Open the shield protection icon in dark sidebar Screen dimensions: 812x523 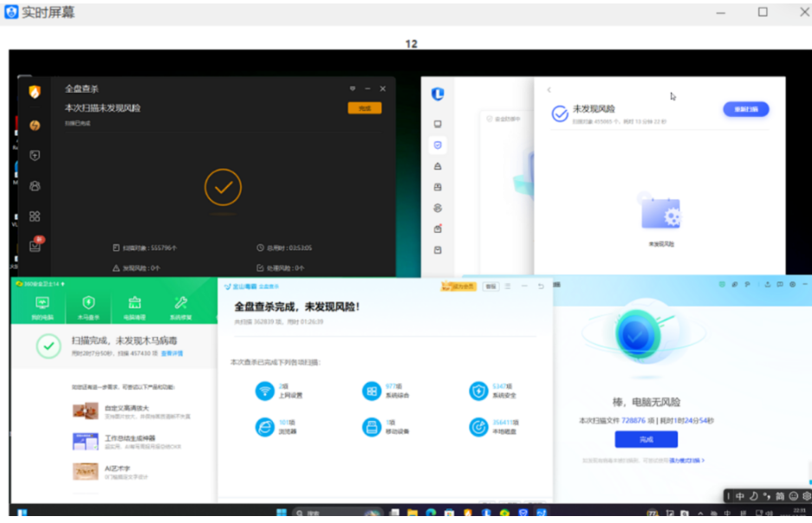[35, 156]
